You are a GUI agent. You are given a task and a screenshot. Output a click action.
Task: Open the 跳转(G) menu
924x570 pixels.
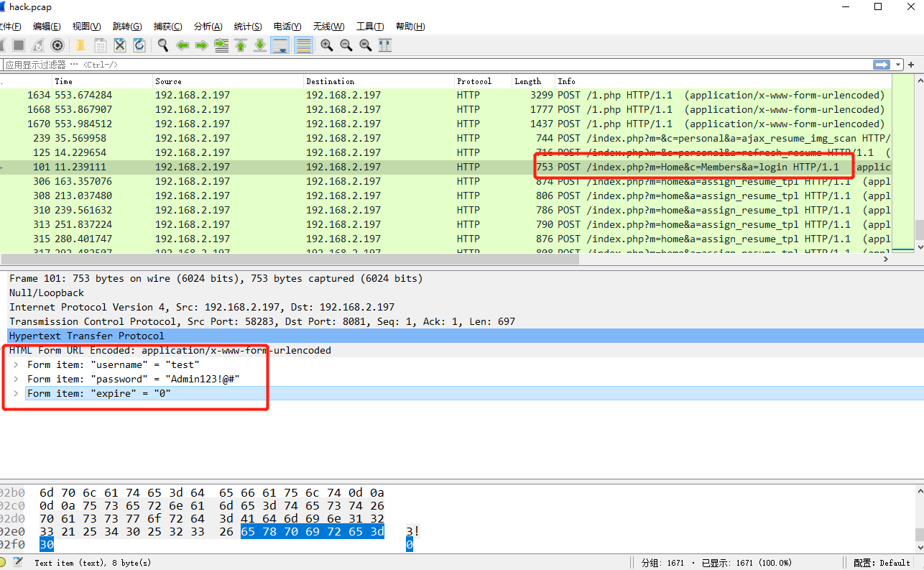pyautogui.click(x=127, y=27)
